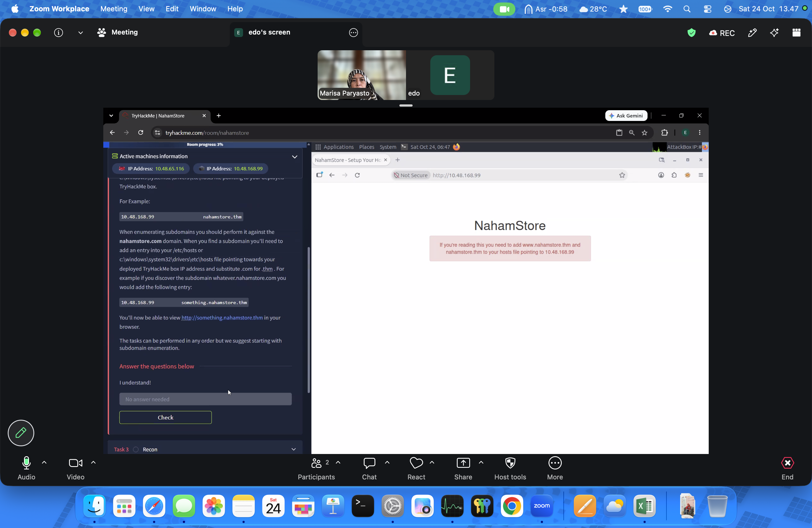812x528 pixels.
Task: Mark Task 3 Recon completion circle
Action: 136,449
